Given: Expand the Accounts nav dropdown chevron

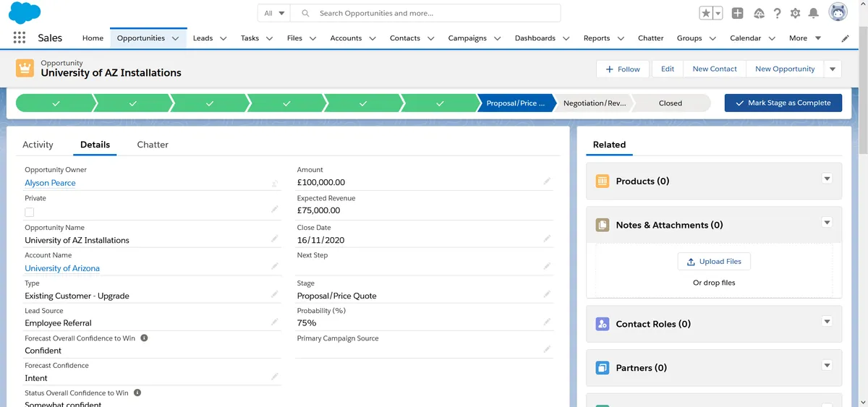Looking at the screenshot, I should 372,38.
